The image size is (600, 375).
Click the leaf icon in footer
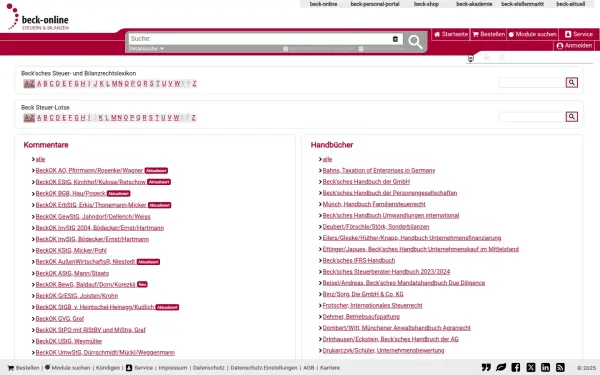point(501,367)
